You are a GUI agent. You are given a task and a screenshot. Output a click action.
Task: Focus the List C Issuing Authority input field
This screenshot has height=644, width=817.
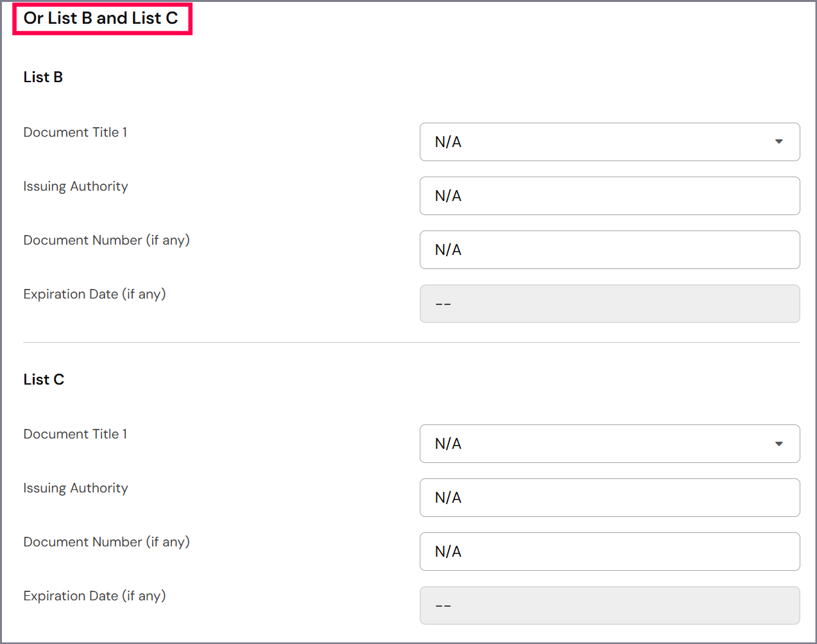point(609,498)
